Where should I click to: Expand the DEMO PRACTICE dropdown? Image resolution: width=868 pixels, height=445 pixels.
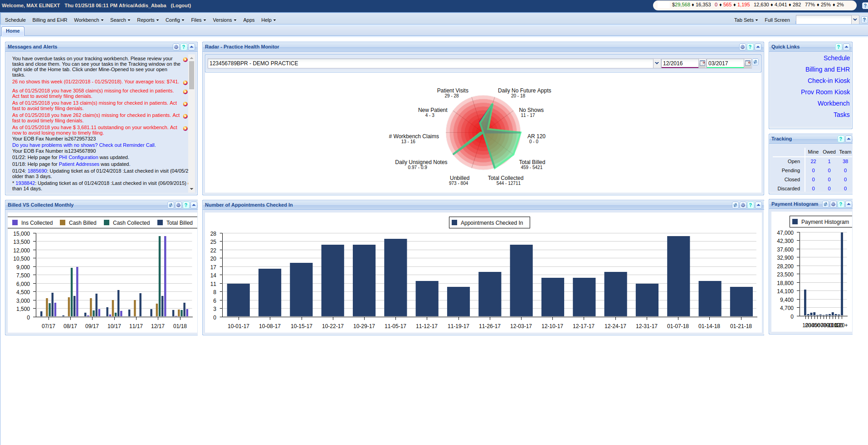coord(656,63)
